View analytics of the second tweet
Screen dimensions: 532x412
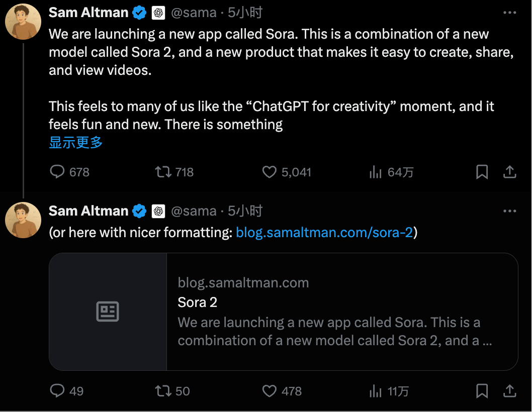[376, 391]
